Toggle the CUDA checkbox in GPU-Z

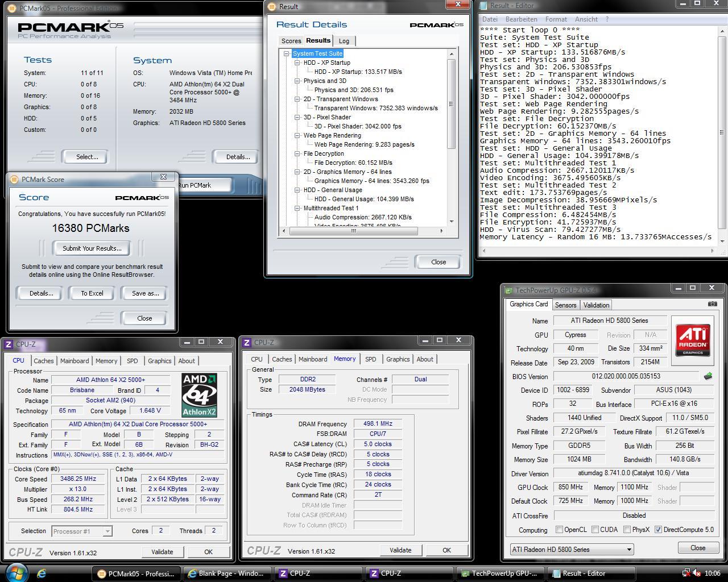tap(594, 530)
